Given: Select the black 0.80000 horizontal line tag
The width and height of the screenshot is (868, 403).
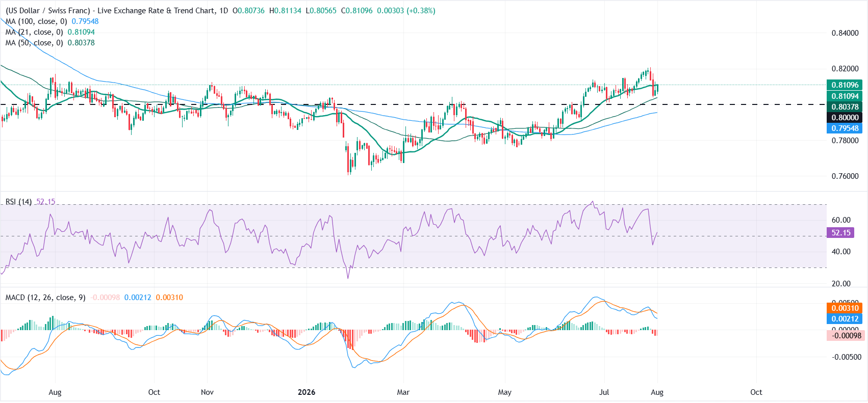Looking at the screenshot, I should (x=845, y=118).
